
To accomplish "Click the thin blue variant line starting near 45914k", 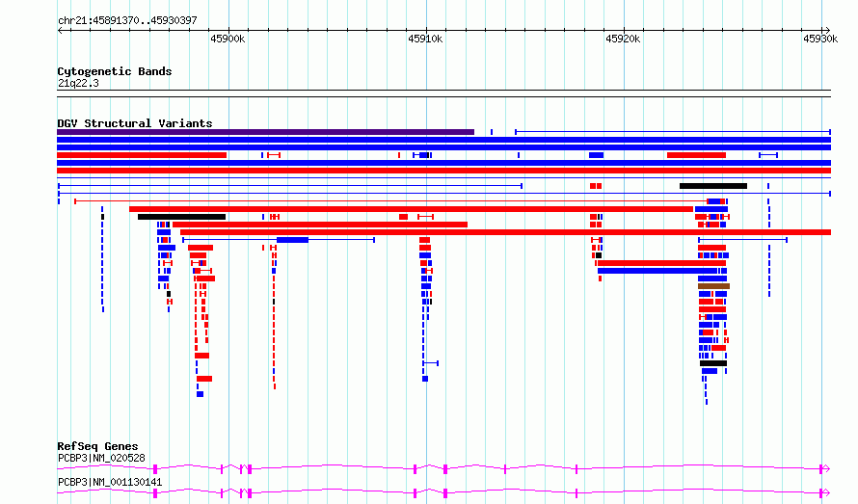I will coord(673,132).
